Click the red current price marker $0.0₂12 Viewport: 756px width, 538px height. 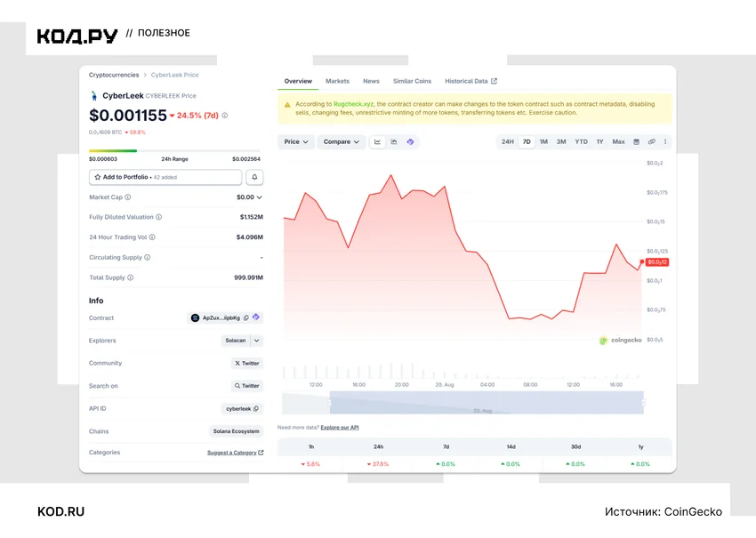(x=657, y=262)
